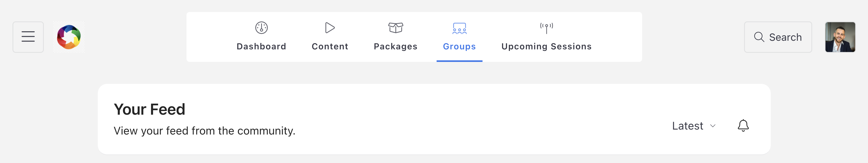Click the Your Feed heading
This screenshot has width=868, height=163.
(149, 109)
